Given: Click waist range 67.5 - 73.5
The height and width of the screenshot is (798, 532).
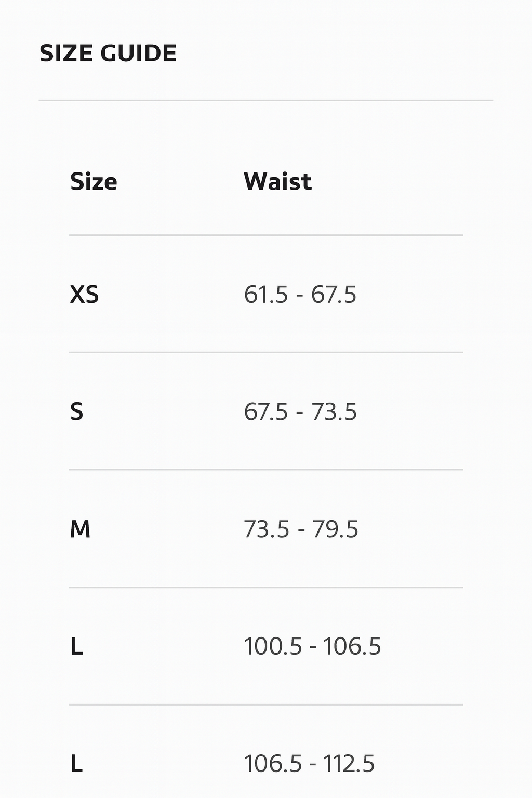Looking at the screenshot, I should 300,412.
